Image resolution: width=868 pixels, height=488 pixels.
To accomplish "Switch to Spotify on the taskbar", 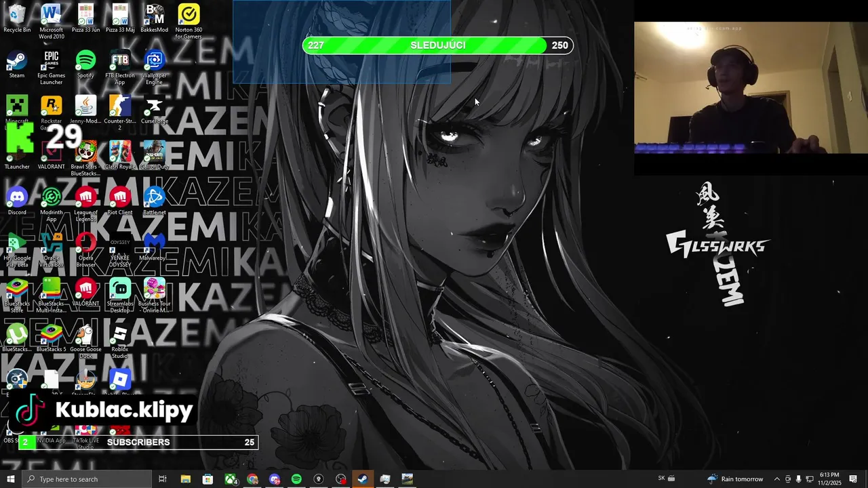I will point(296,479).
